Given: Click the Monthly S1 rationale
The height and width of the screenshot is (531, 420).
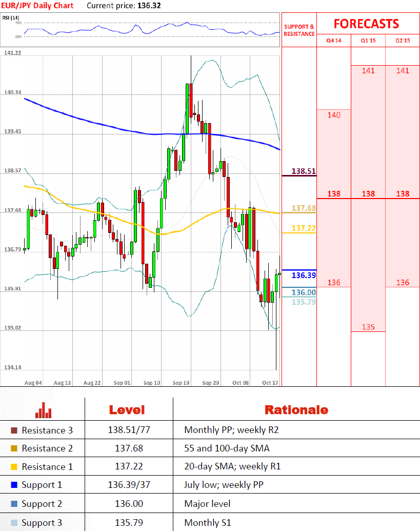Looking at the screenshot, I should (208, 523).
